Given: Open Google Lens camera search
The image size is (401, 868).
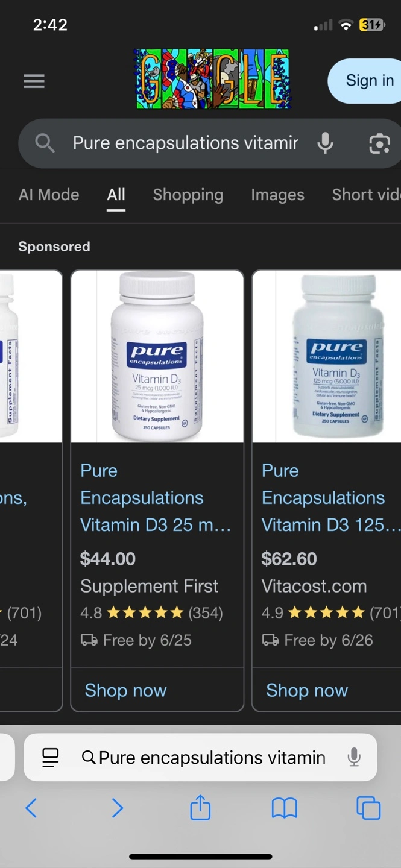Looking at the screenshot, I should click(379, 143).
